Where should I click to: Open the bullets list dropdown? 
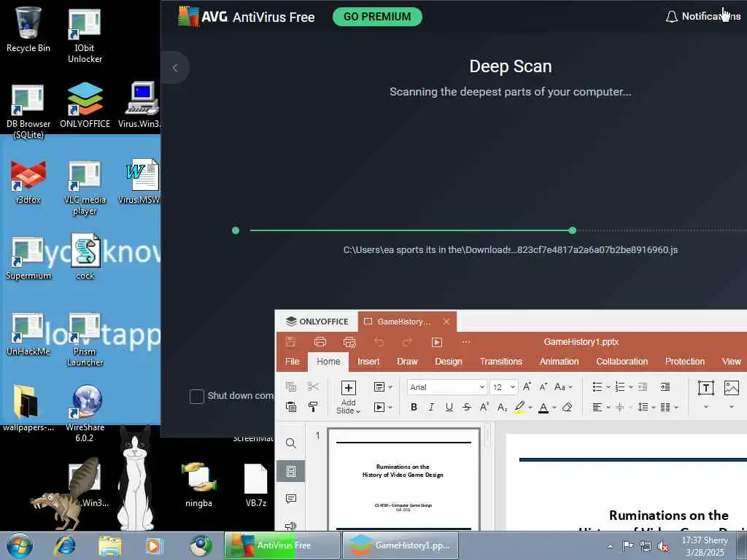[608, 387]
